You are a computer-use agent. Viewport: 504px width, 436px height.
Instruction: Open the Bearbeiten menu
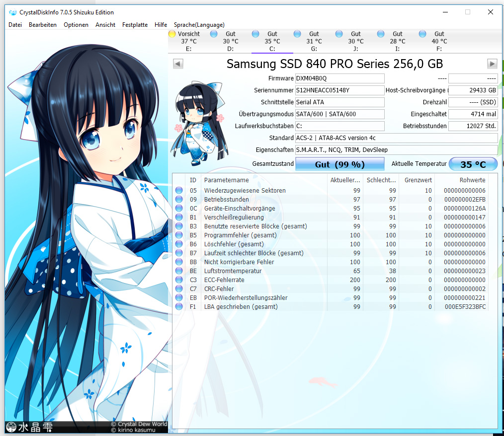click(42, 25)
